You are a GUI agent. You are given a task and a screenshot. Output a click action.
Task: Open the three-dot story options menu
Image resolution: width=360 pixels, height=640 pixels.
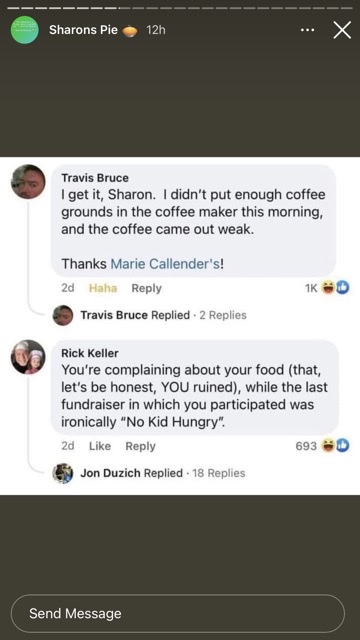click(307, 30)
